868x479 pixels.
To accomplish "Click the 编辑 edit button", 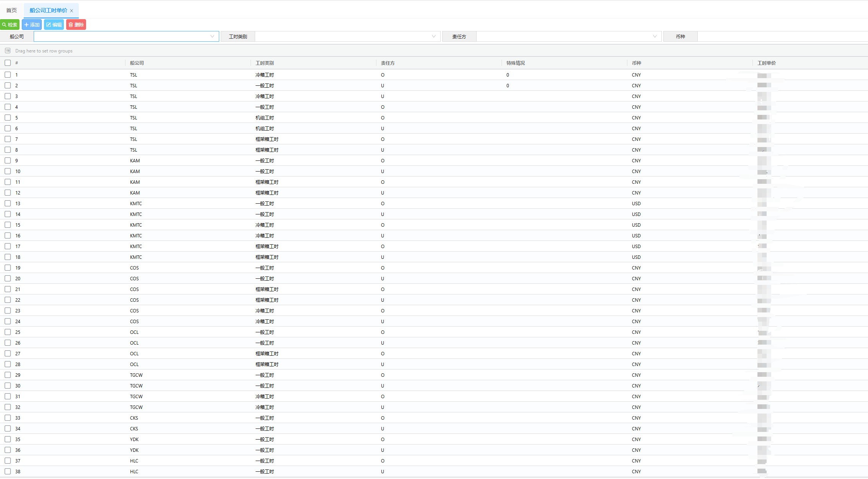I will (54, 25).
